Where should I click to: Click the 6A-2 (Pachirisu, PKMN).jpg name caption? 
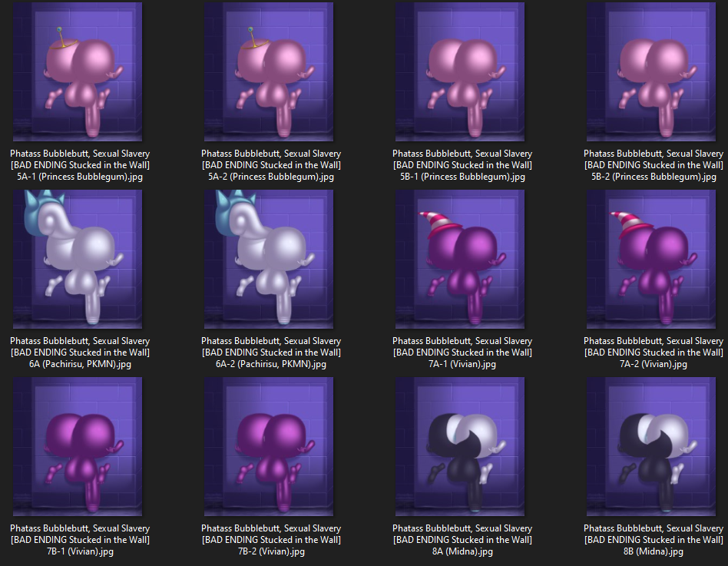tap(271, 353)
